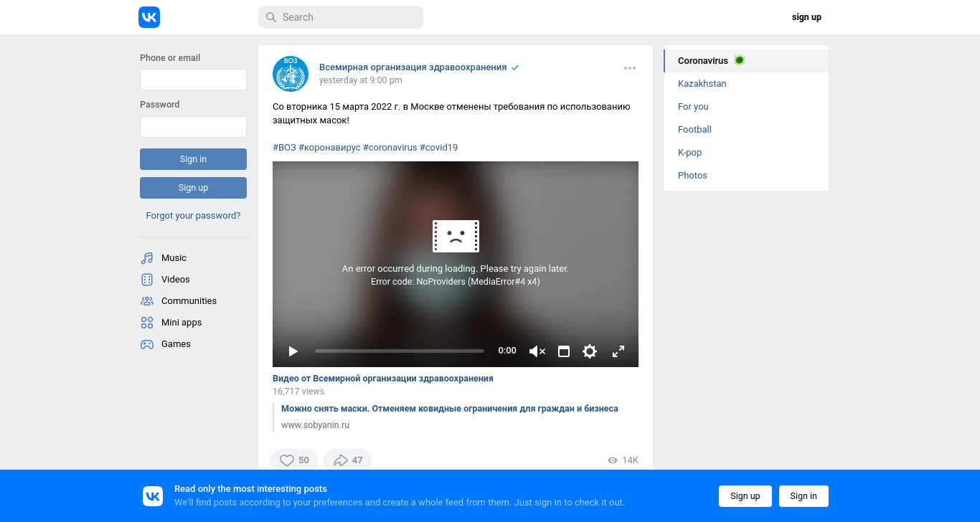Select the Photos feed tab

(746, 176)
